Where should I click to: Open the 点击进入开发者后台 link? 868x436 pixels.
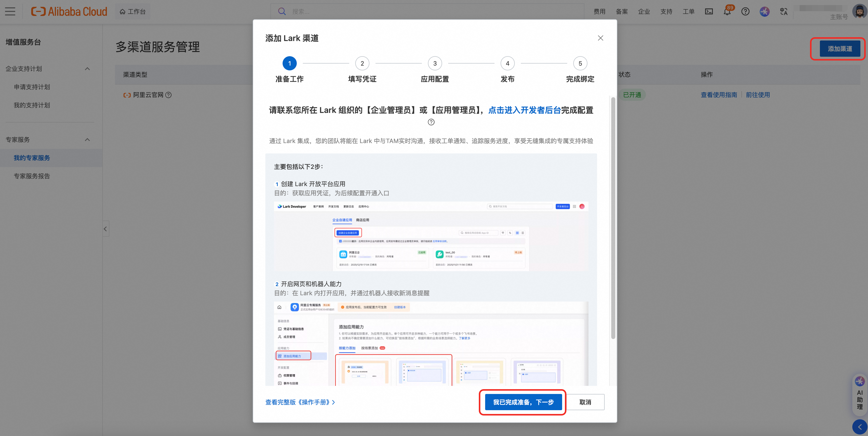(524, 110)
